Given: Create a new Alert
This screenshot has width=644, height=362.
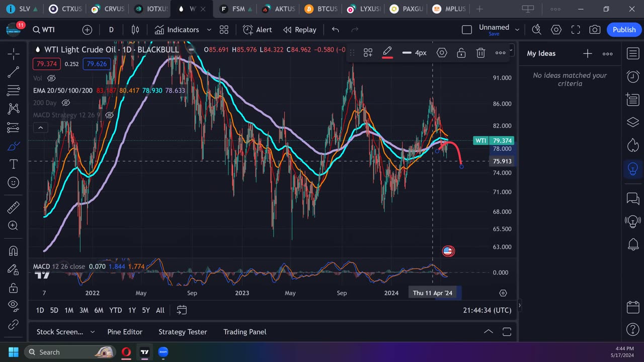Looking at the screenshot, I should (258, 30).
